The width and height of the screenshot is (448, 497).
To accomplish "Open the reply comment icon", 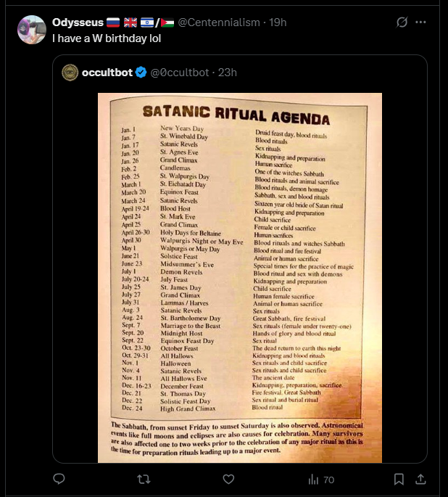I will click(59, 479).
